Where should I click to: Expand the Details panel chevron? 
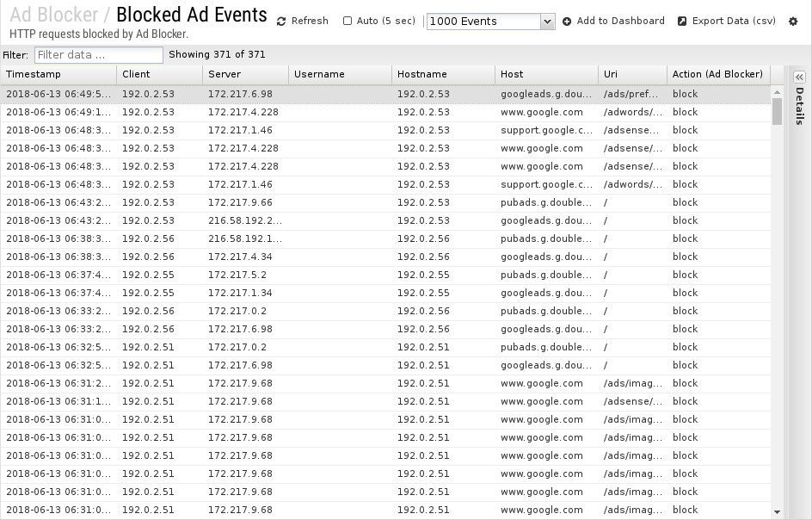[800, 77]
